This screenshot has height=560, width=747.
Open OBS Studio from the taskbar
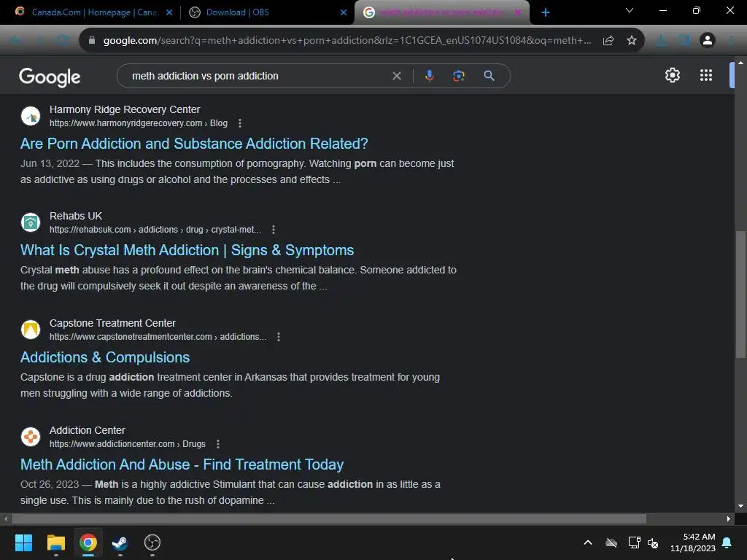pos(152,542)
